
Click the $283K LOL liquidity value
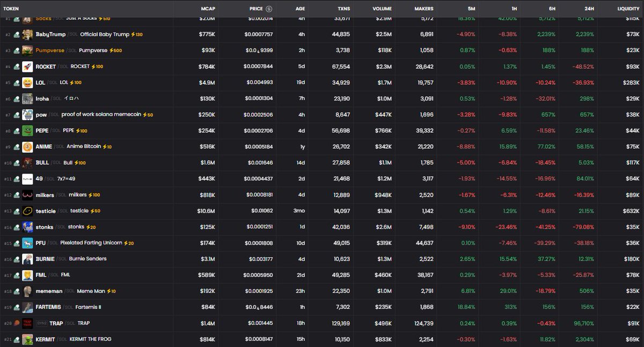click(631, 83)
